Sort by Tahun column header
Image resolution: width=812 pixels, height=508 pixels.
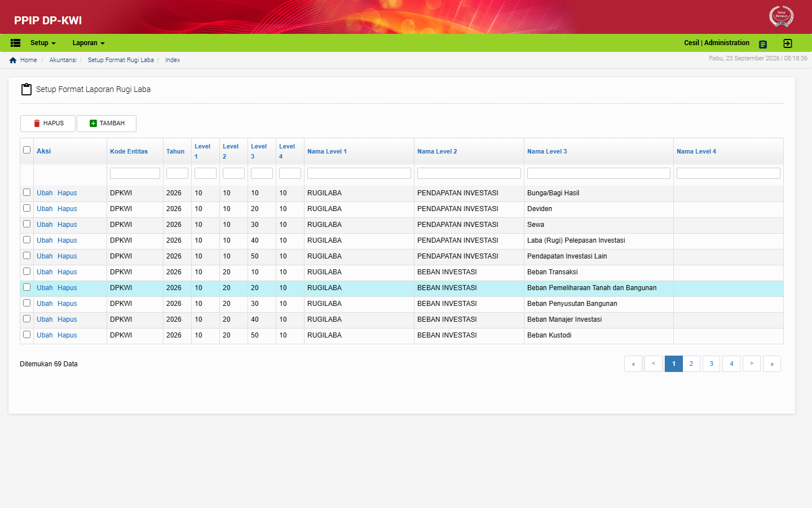point(175,151)
